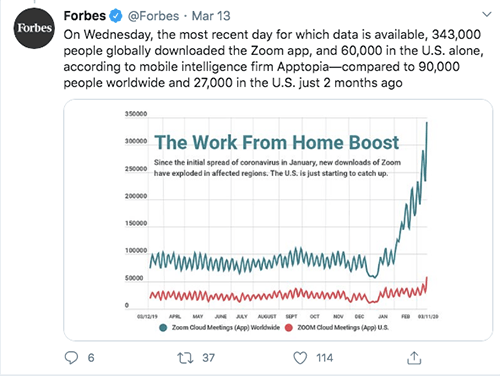
Task: Expand the tweet options chevron
Action: pos(487,14)
